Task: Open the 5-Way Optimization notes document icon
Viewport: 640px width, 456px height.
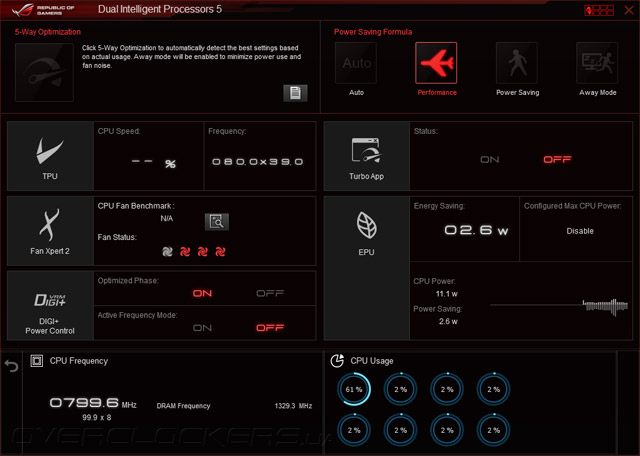Action: click(295, 93)
